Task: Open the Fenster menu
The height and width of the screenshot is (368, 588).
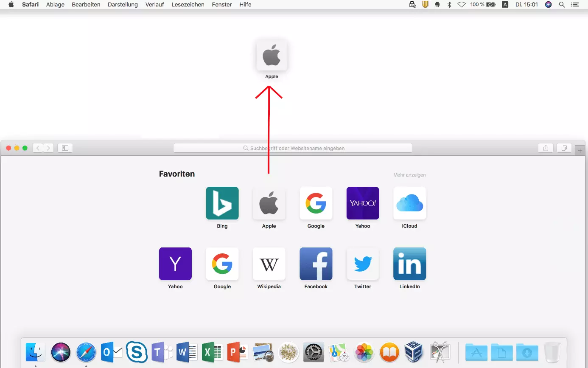Action: 222,5
